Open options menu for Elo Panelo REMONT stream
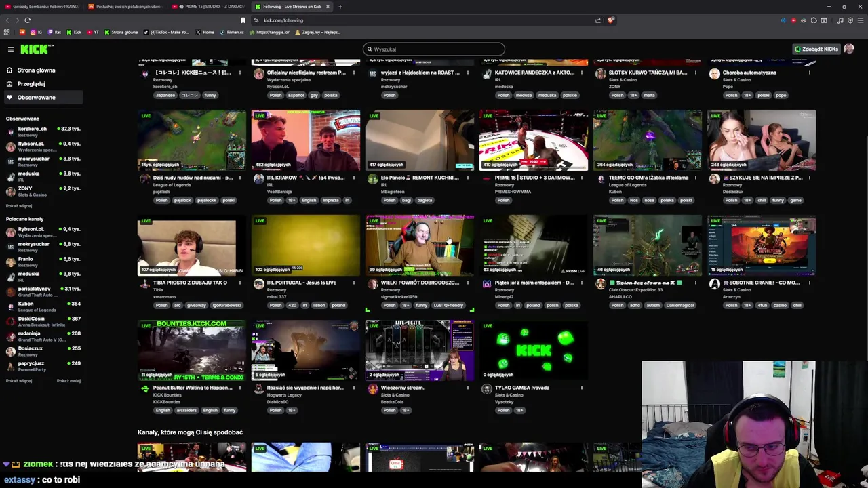Screen dimensions: 868x488 pyautogui.click(x=467, y=178)
